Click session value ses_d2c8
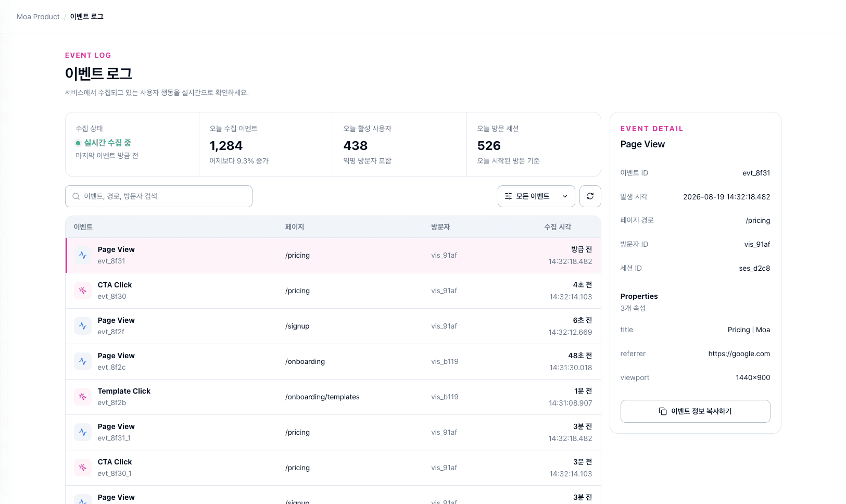846x504 pixels. point(755,268)
